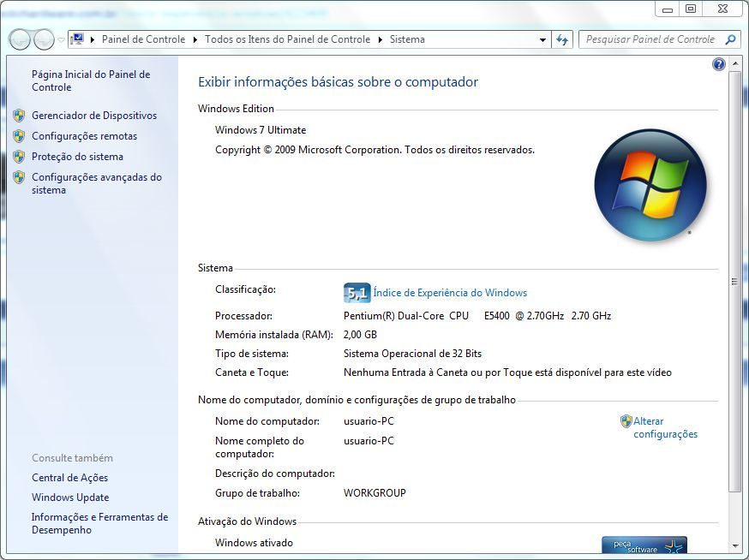The height and width of the screenshot is (560, 749).
Task: Click Alterar configurações link
Action: tap(665, 427)
